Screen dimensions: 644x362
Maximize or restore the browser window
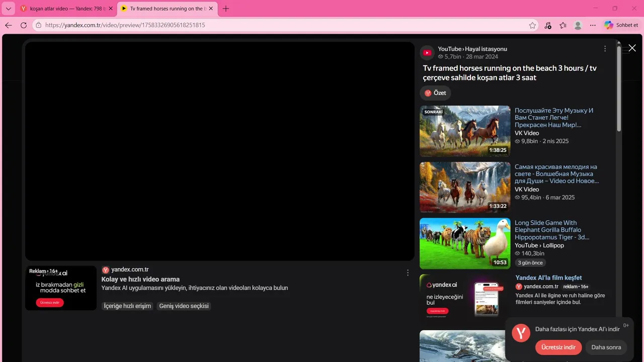point(615,9)
